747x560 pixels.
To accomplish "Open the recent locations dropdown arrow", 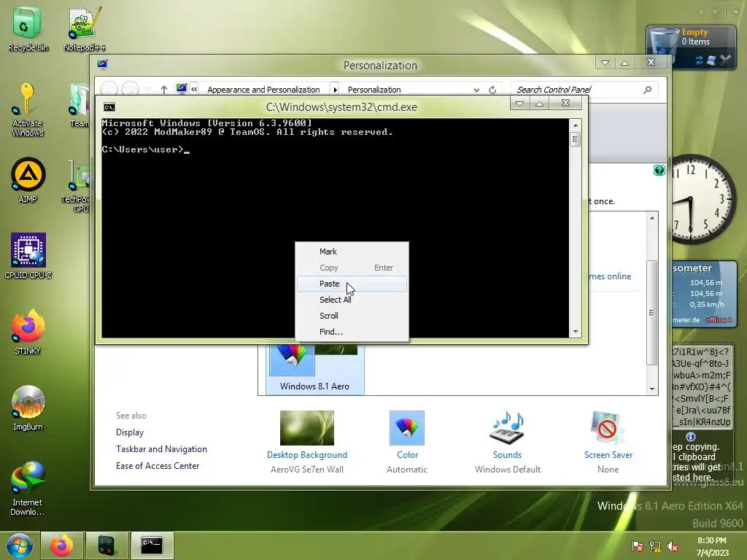I will (x=147, y=90).
